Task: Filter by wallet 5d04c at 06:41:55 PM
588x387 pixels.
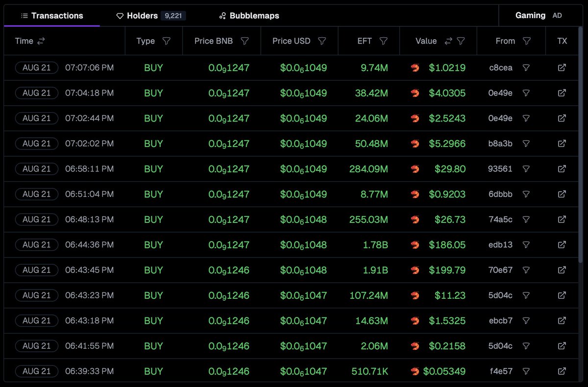Action: pyautogui.click(x=526, y=346)
